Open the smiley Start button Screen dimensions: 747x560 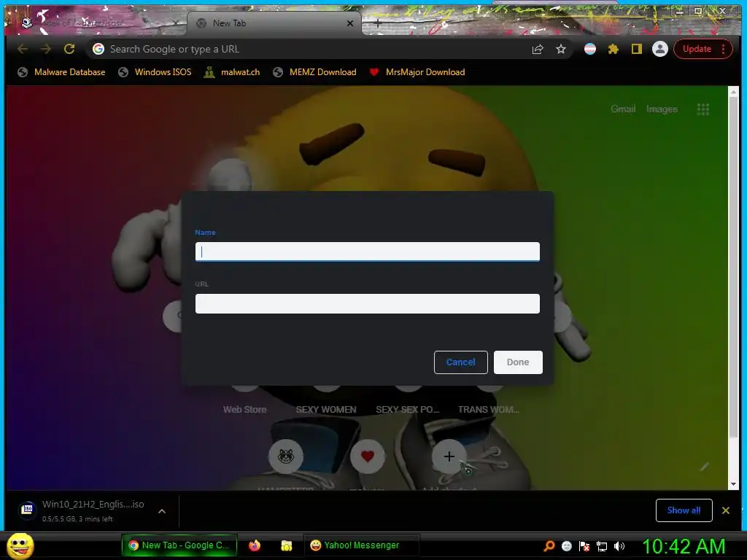point(20,545)
